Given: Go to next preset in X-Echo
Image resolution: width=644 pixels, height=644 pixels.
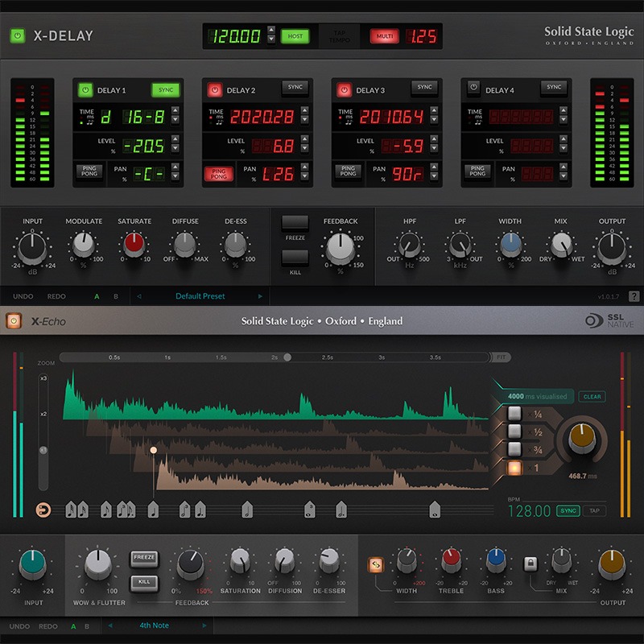Looking at the screenshot, I should pyautogui.click(x=204, y=625).
